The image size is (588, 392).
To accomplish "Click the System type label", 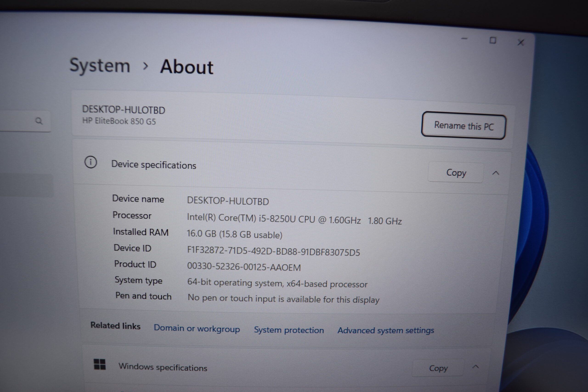I will pyautogui.click(x=139, y=280).
